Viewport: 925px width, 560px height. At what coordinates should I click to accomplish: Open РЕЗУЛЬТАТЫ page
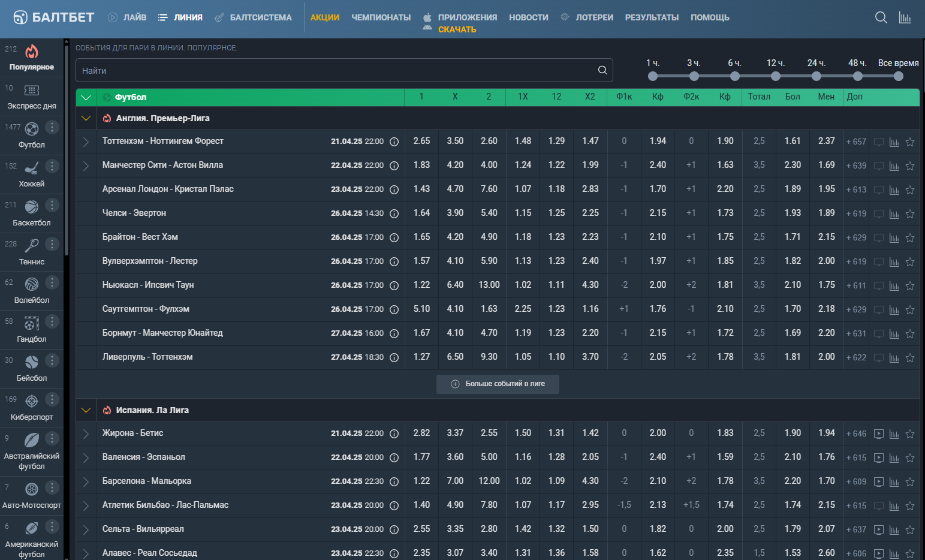[652, 17]
